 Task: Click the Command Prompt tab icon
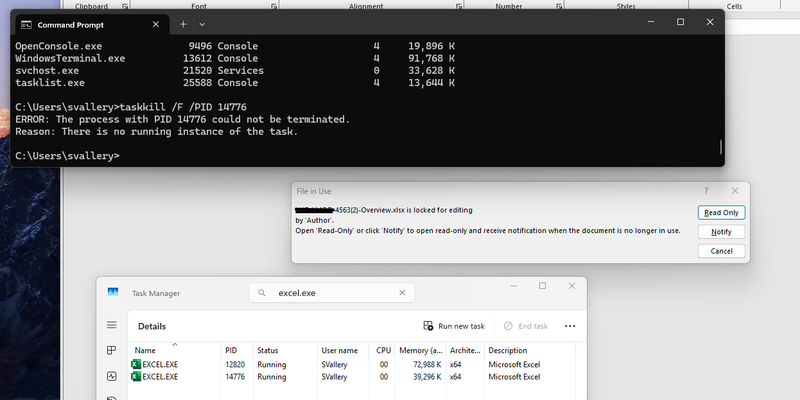point(26,24)
